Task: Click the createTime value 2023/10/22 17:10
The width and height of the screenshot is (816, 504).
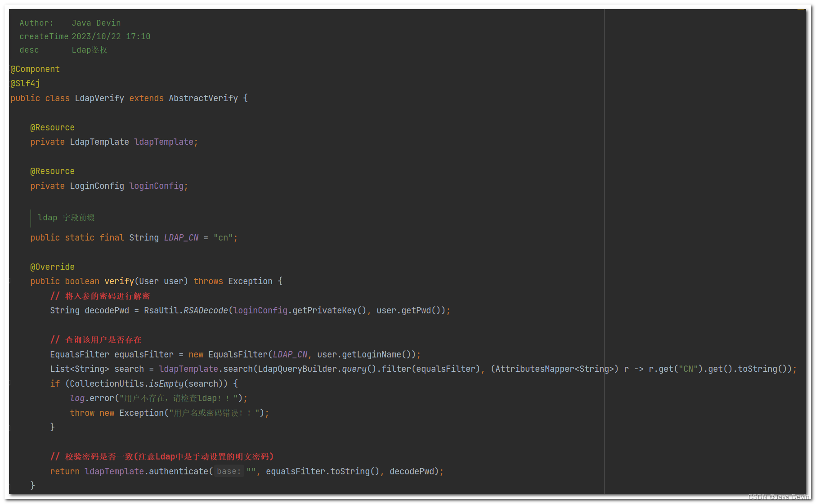Action: (111, 36)
